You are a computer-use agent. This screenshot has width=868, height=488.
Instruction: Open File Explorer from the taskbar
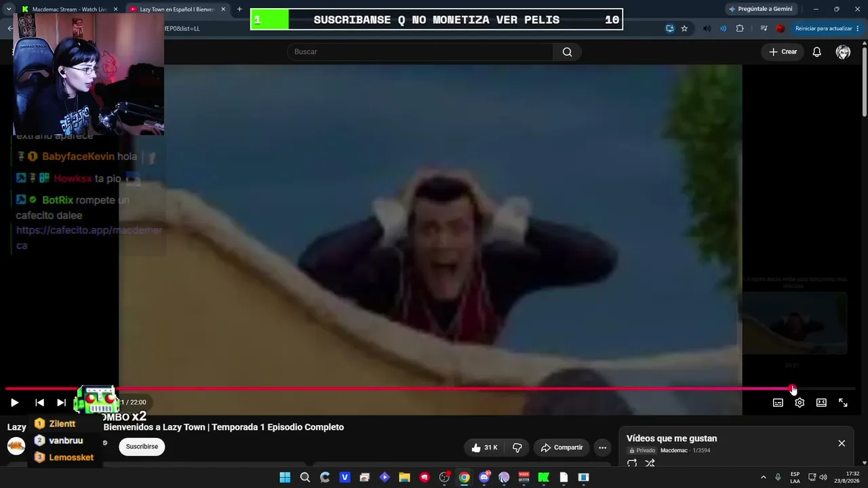404,477
